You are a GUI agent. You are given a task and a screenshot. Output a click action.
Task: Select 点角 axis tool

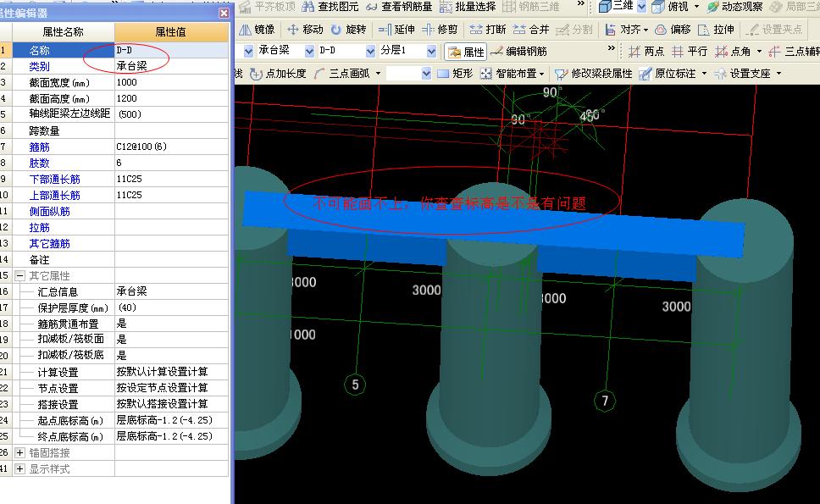733,51
